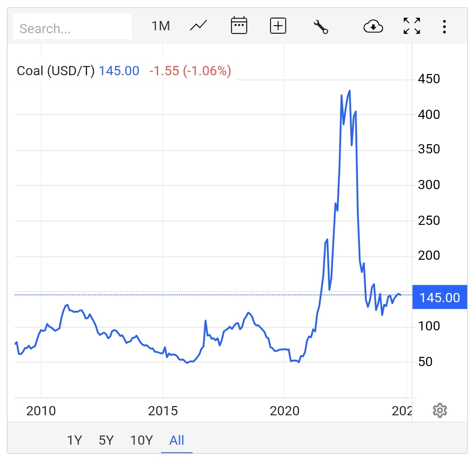Open the calendar date range picker
The width and height of the screenshot is (476, 467).
click(x=239, y=26)
